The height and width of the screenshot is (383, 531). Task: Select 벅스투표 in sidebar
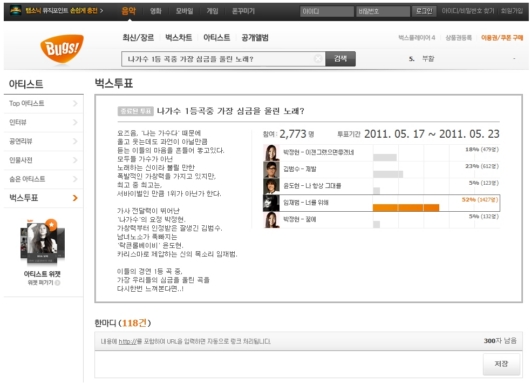tap(24, 198)
